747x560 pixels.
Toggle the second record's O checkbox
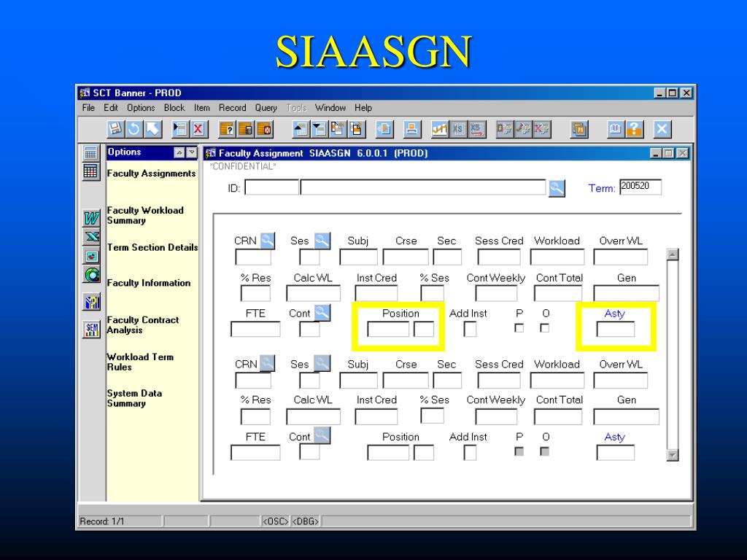[x=544, y=451]
